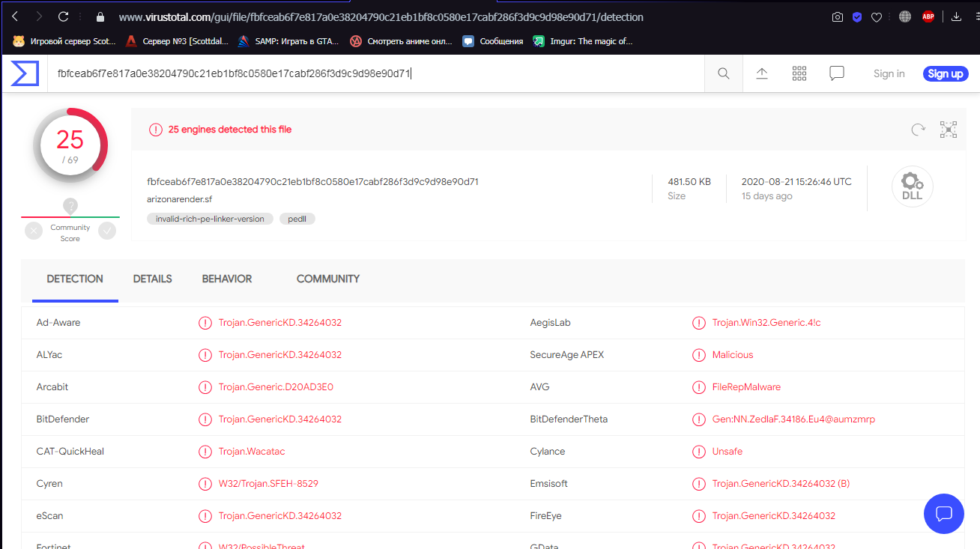980x549 pixels.
Task: Open the browser downloads icon
Action: [957, 16]
